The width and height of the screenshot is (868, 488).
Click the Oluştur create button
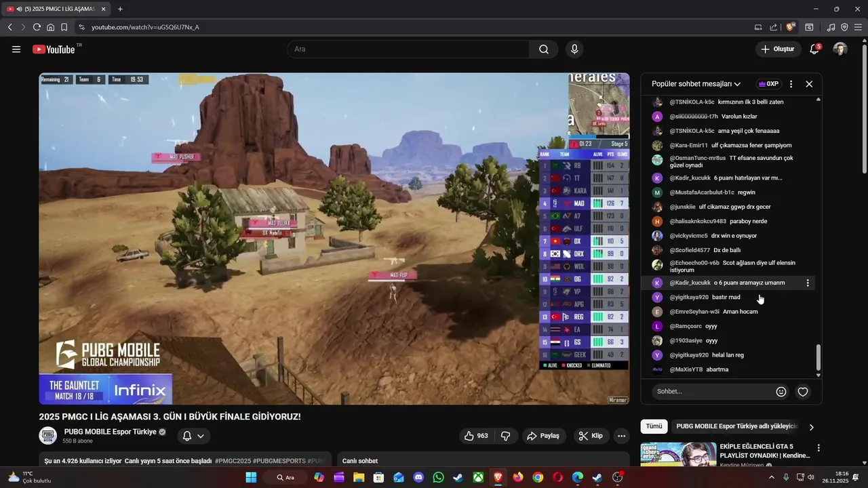[777, 49]
